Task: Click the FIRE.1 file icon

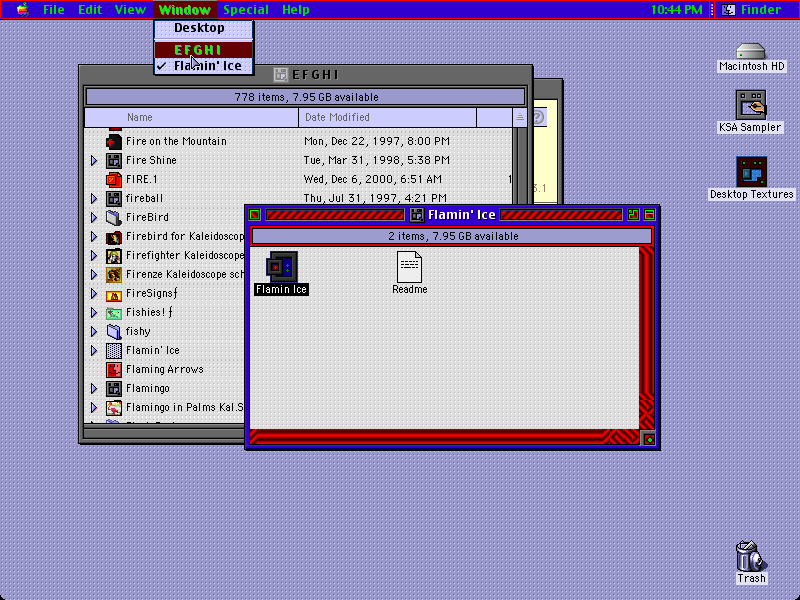Action: (114, 179)
